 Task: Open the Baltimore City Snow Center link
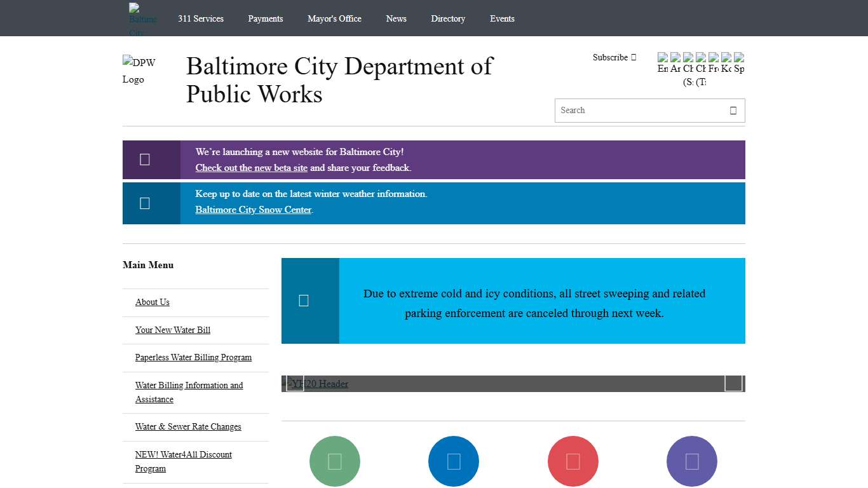[253, 210]
